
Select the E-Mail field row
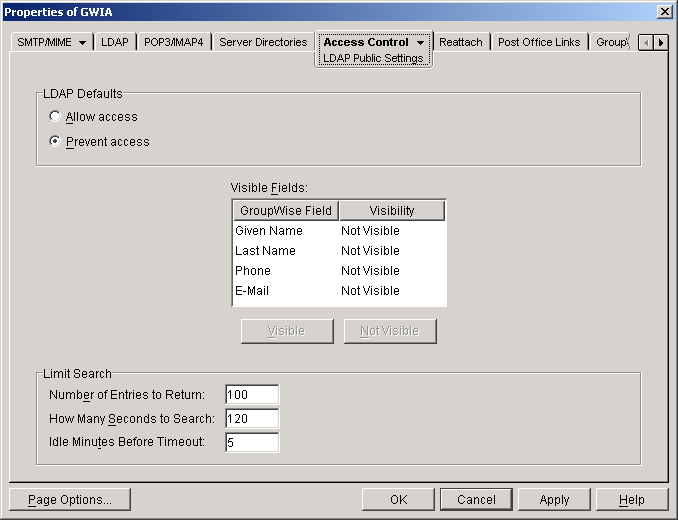tap(339, 290)
